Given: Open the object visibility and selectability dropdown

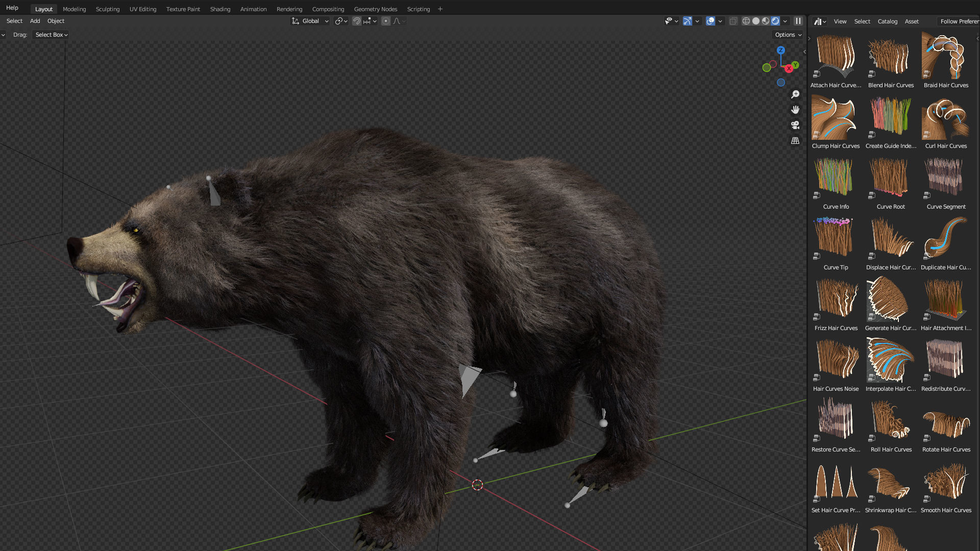Looking at the screenshot, I should click(671, 21).
